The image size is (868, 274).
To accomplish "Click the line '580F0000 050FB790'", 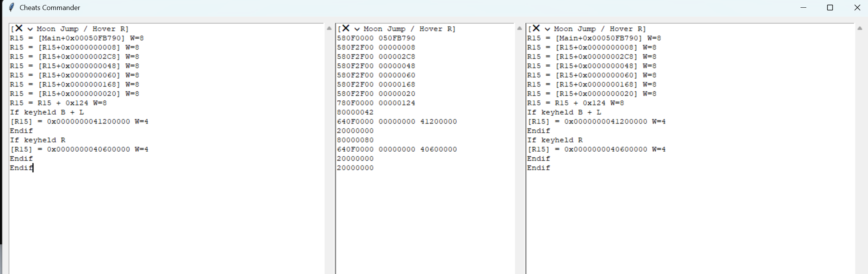I will tap(376, 38).
